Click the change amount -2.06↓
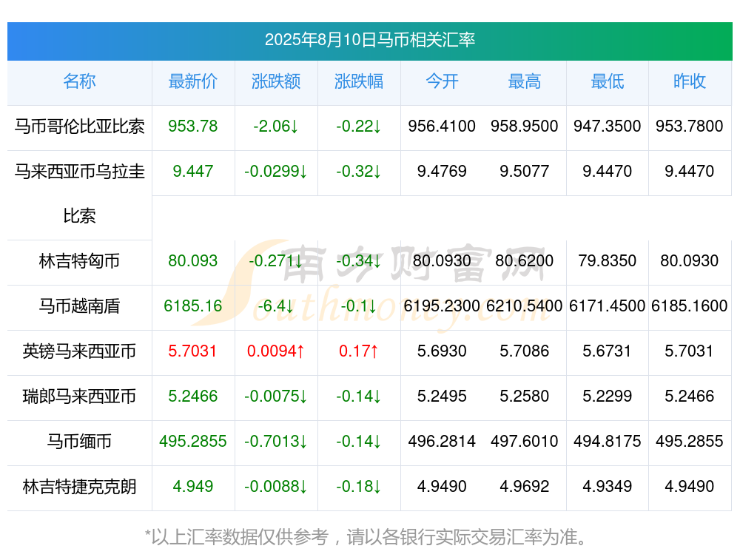This screenshot has width=740, height=560. click(276, 126)
